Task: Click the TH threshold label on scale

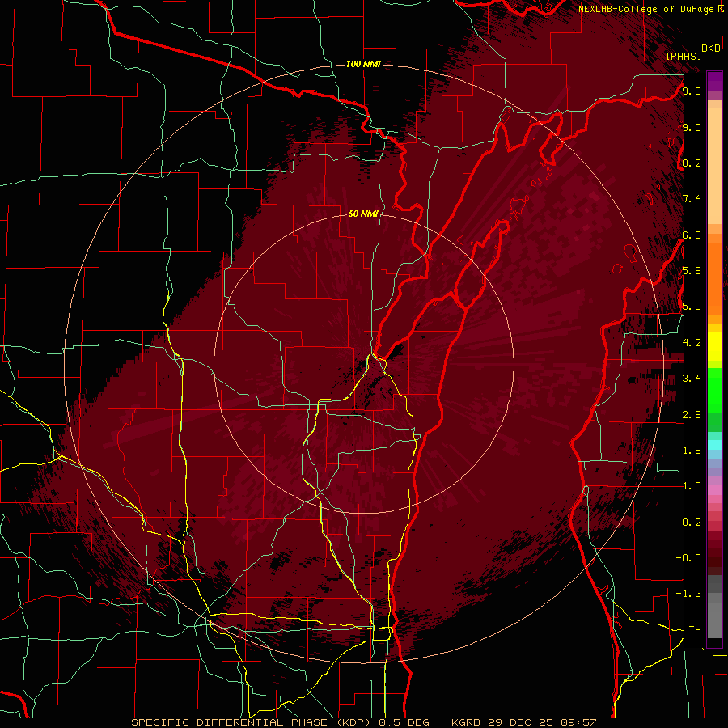Action: click(695, 630)
